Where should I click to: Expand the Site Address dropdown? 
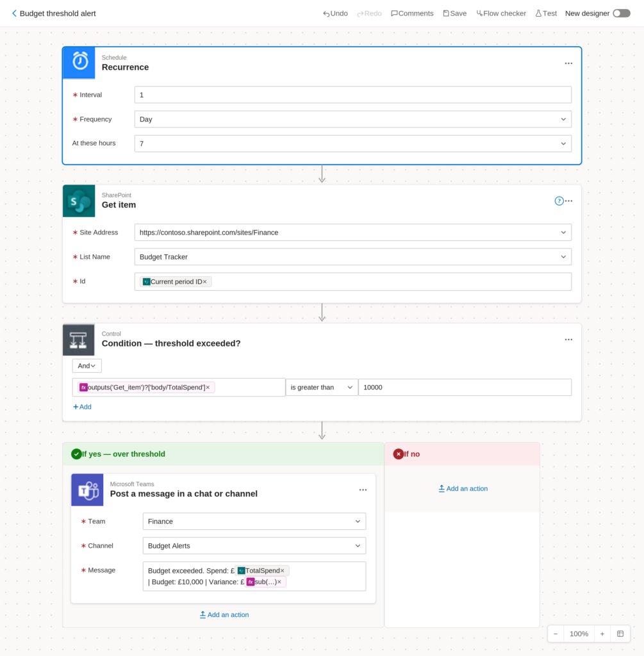352,233
